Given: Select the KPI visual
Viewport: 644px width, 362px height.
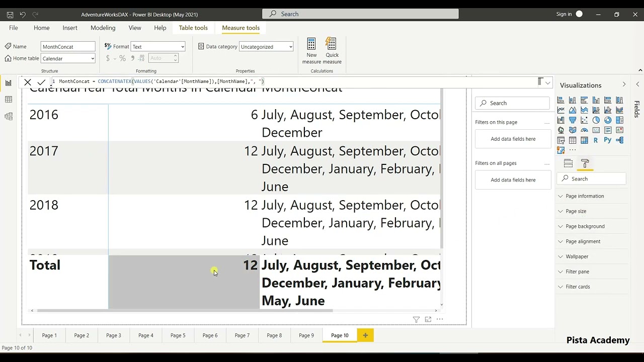Looking at the screenshot, I should tap(619, 130).
